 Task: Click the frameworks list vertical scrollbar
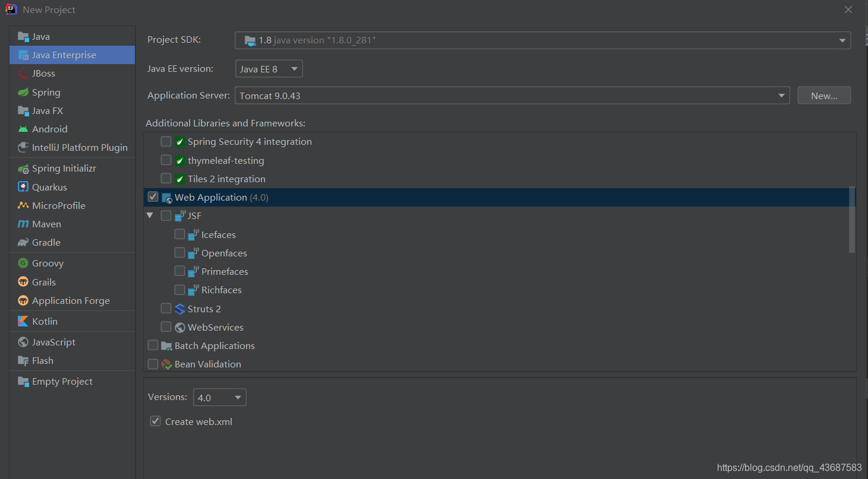(853, 220)
